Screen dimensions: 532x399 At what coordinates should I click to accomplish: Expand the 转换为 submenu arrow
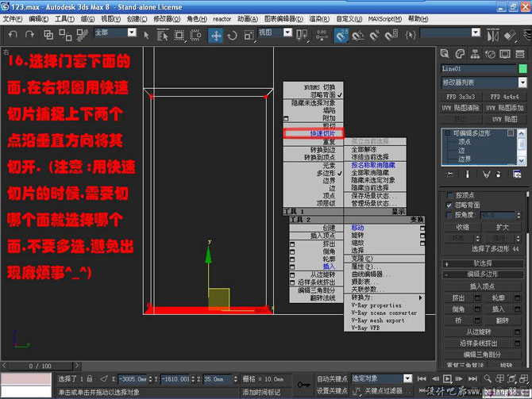coord(420,297)
